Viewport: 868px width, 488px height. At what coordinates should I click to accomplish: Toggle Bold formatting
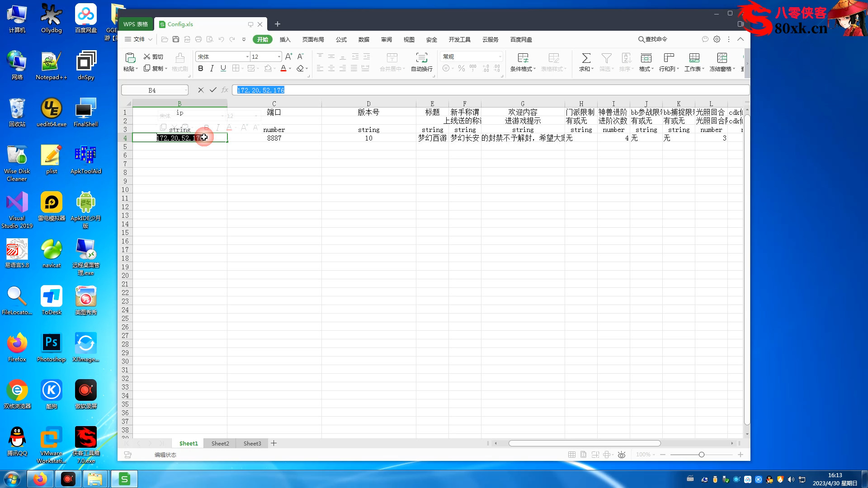pyautogui.click(x=200, y=68)
